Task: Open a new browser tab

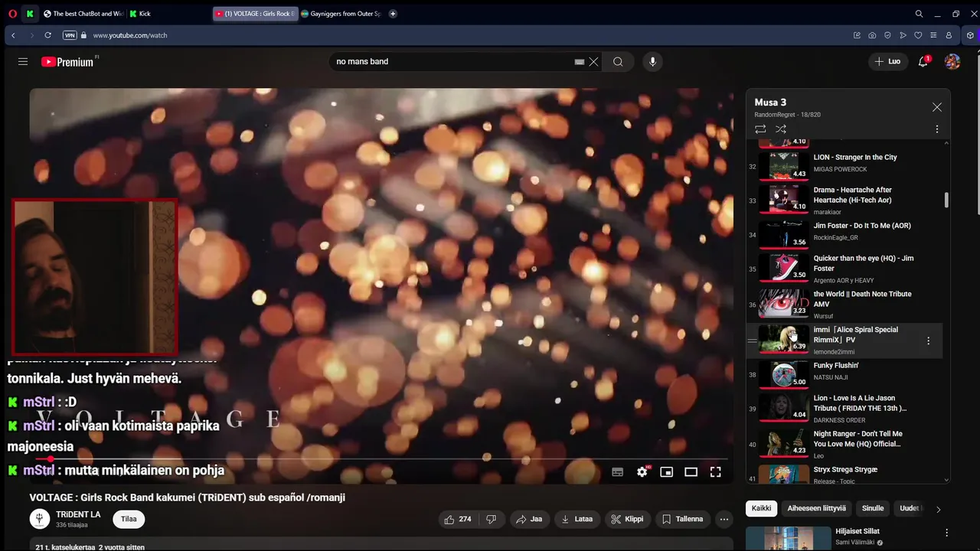Action: pos(393,14)
